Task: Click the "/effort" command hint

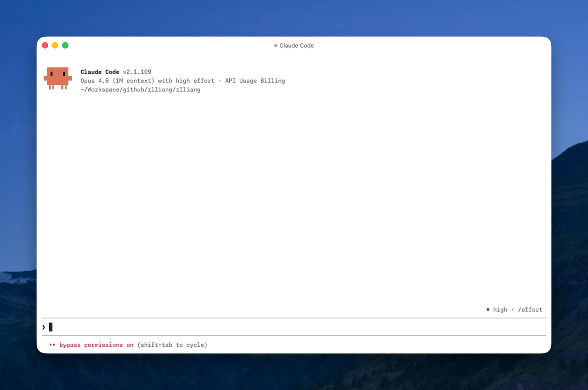Action: click(530, 310)
